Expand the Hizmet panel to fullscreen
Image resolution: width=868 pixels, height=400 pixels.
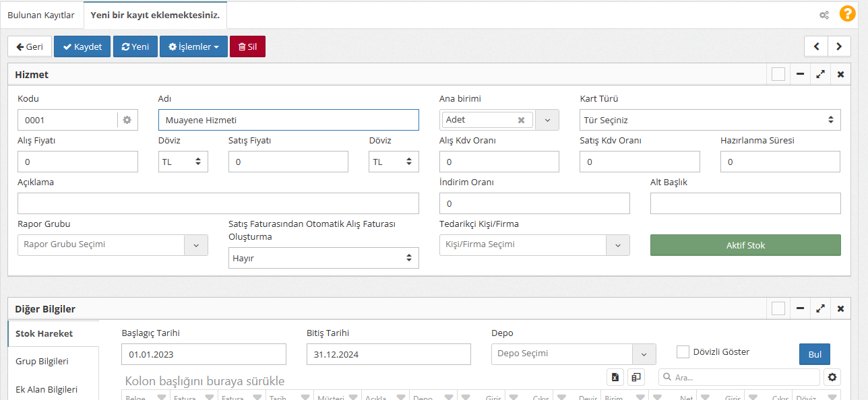click(x=820, y=74)
